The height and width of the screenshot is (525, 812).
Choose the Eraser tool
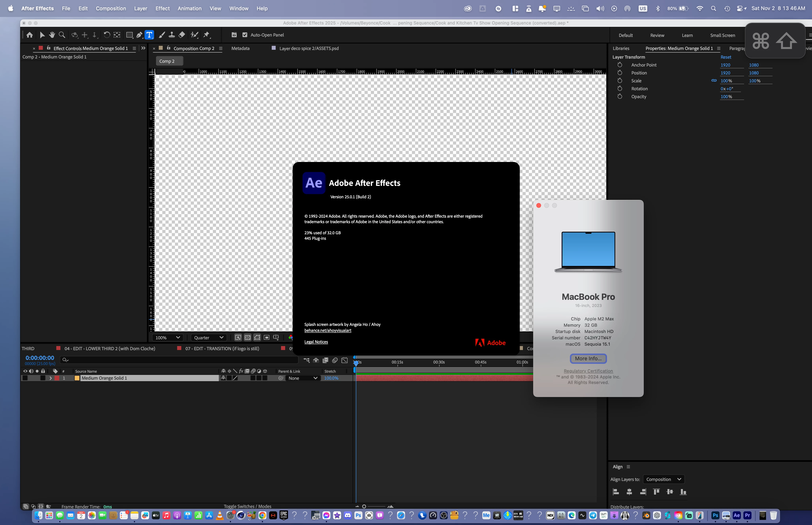coord(182,35)
